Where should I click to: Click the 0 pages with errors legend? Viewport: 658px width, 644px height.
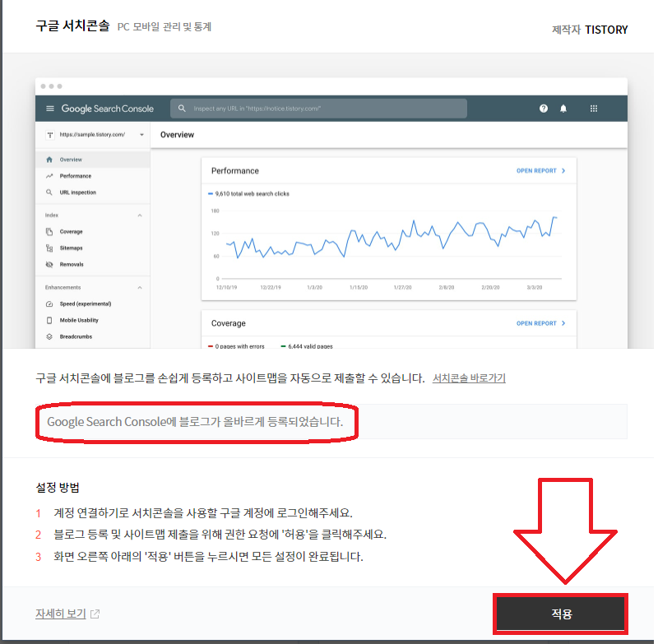[236, 346]
